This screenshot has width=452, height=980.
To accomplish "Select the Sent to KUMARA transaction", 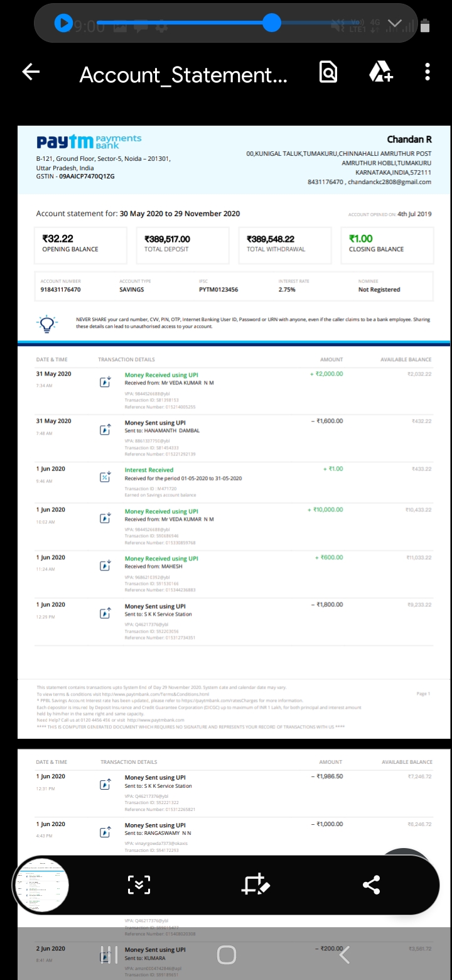I will point(234,961).
